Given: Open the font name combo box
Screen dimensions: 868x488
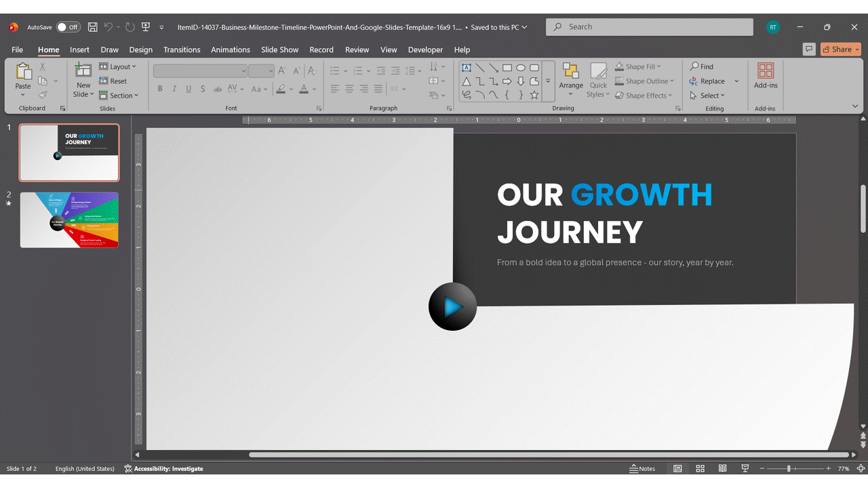Looking at the screenshot, I should coord(200,70).
